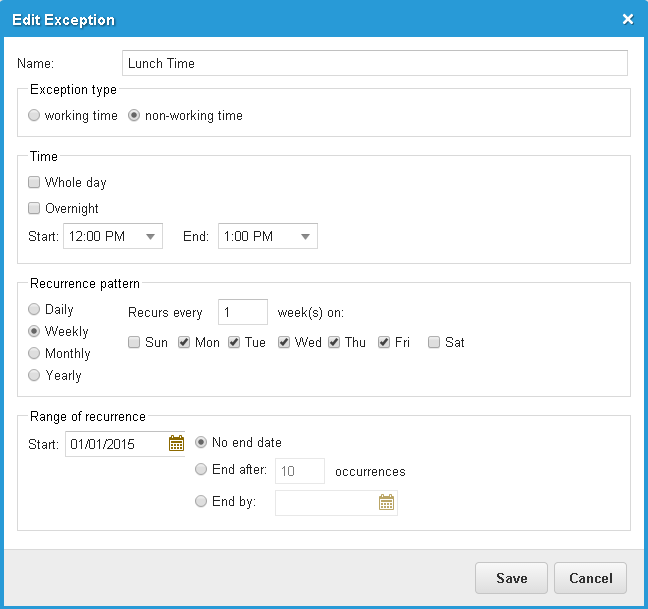648x609 pixels.
Task: Tick the Sun weekday checkbox
Action: [x=134, y=342]
